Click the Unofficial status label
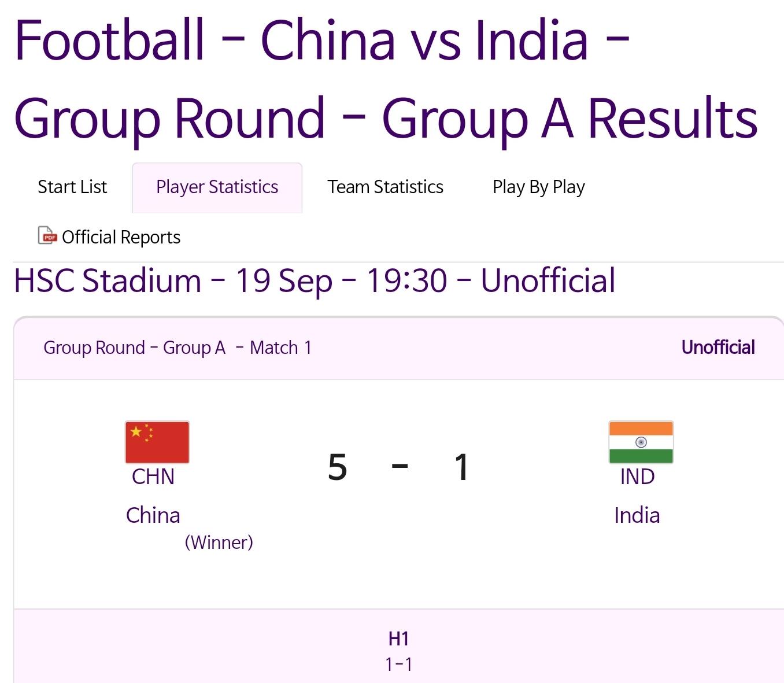Image resolution: width=784 pixels, height=683 pixels. pos(718,348)
